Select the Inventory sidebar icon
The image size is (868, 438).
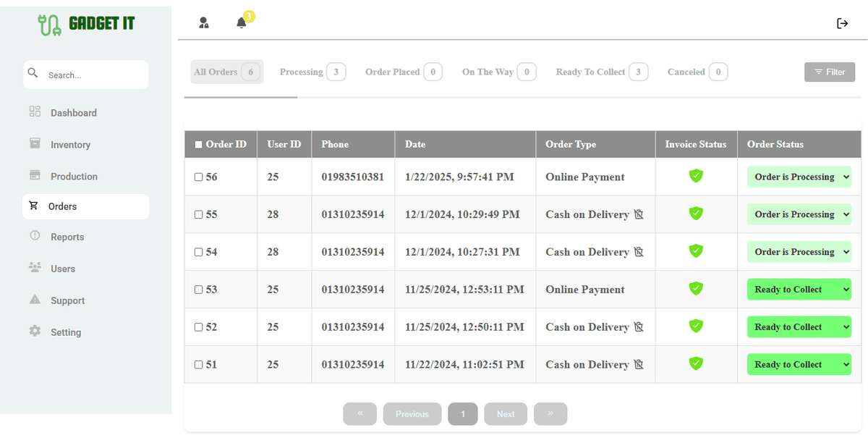coord(34,144)
